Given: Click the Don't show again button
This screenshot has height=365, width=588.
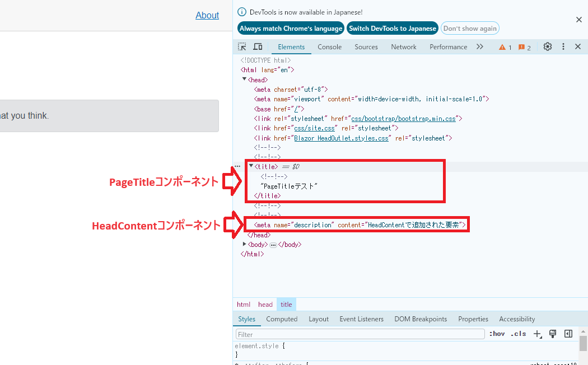Looking at the screenshot, I should (x=470, y=29).
